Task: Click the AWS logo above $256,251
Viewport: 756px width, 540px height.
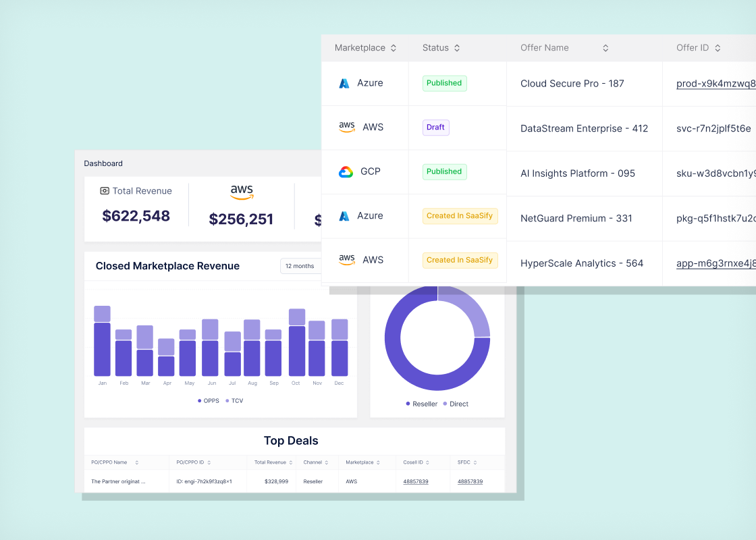Action: tap(242, 192)
